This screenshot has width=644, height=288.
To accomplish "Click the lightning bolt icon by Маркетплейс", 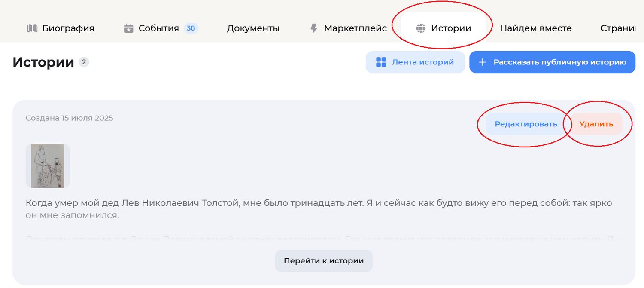I will [x=314, y=28].
